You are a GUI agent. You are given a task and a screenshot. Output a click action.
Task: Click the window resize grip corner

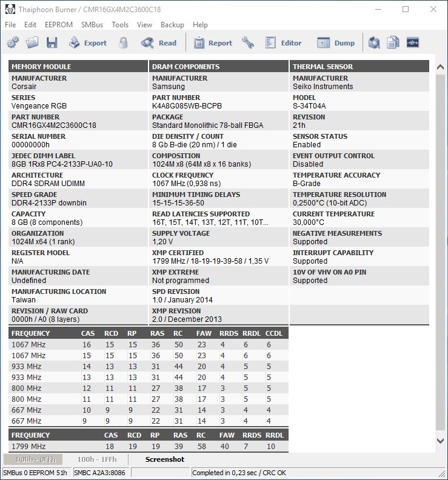[441, 473]
